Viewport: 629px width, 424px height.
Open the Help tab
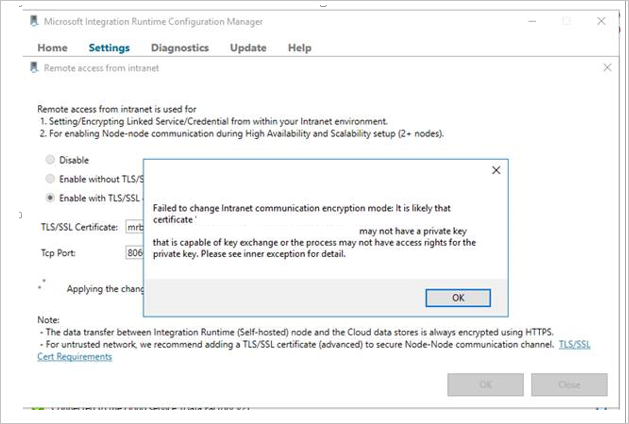300,47
